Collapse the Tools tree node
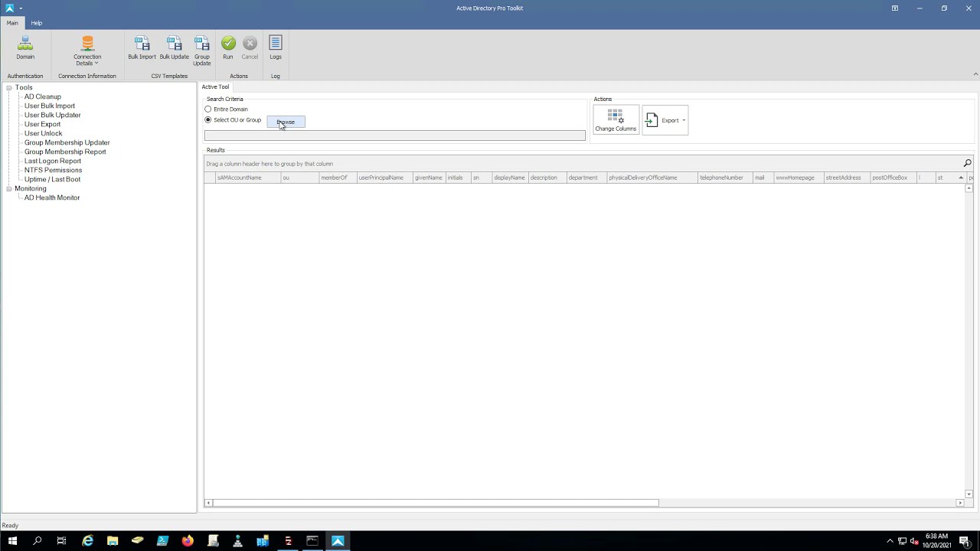980x551 pixels. pyautogui.click(x=9, y=87)
